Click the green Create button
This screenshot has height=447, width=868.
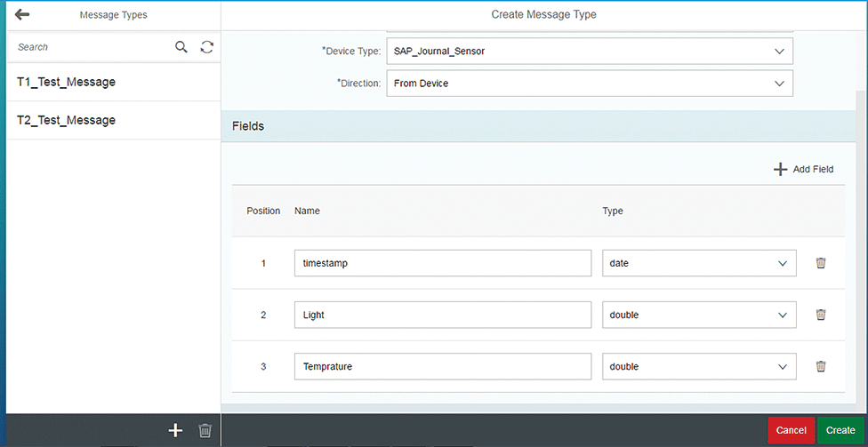pyautogui.click(x=840, y=430)
